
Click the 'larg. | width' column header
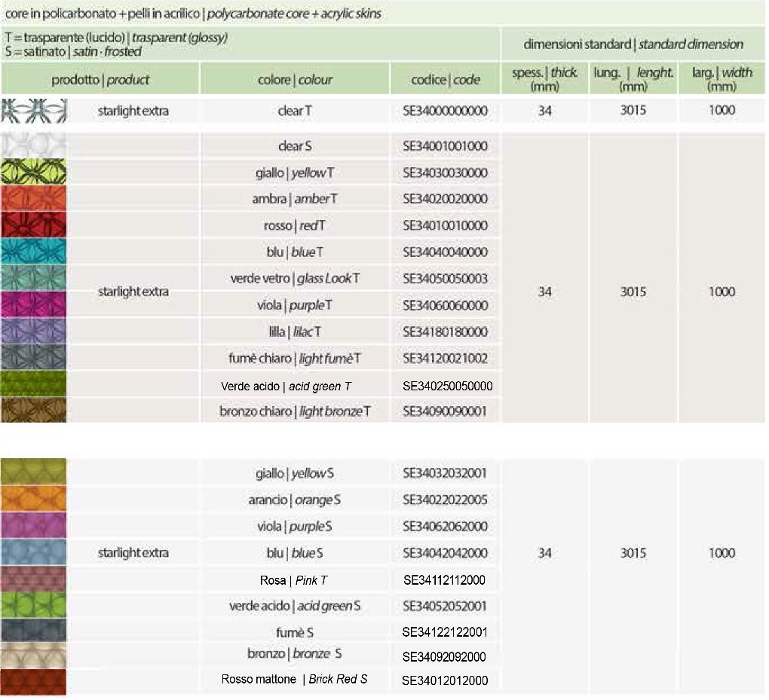point(722,79)
